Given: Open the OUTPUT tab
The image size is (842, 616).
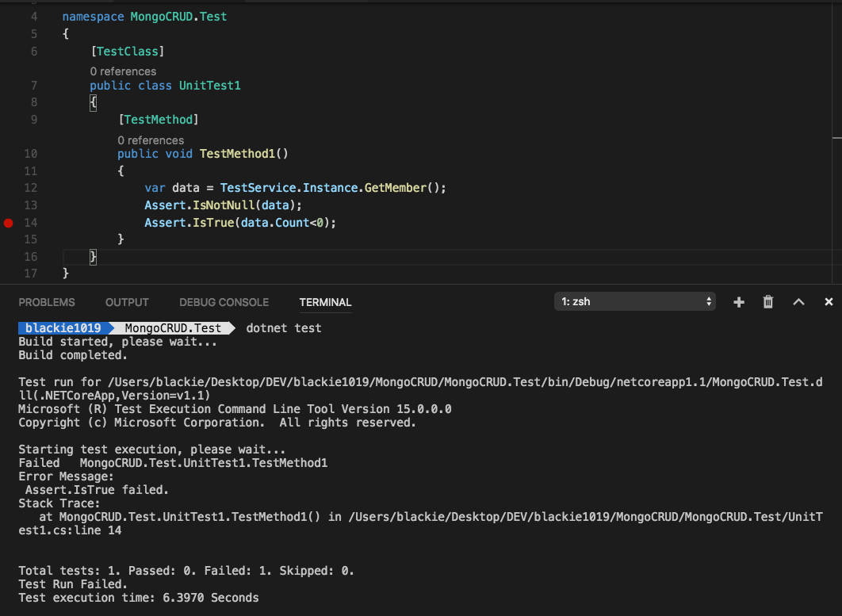Looking at the screenshot, I should [127, 302].
